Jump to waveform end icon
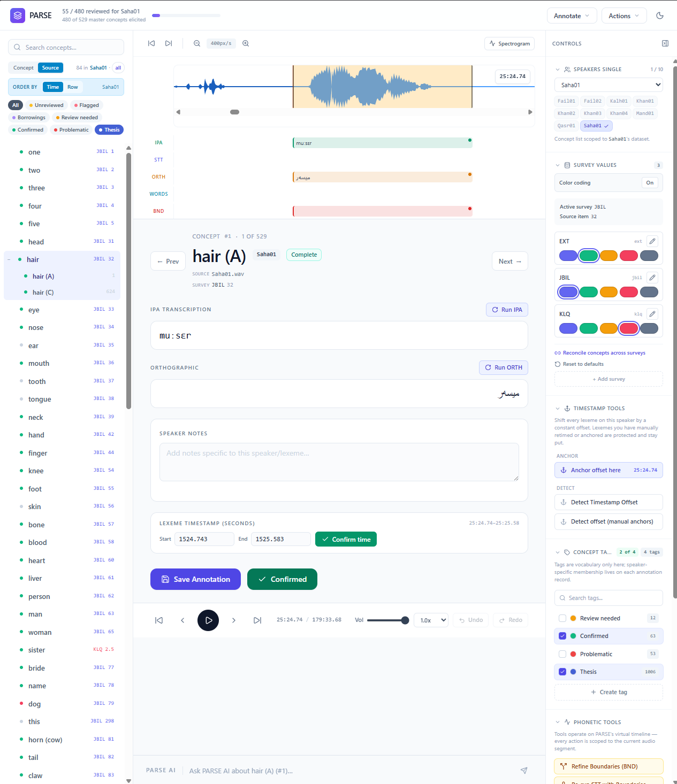Image resolution: width=677 pixels, height=784 pixels. click(169, 43)
